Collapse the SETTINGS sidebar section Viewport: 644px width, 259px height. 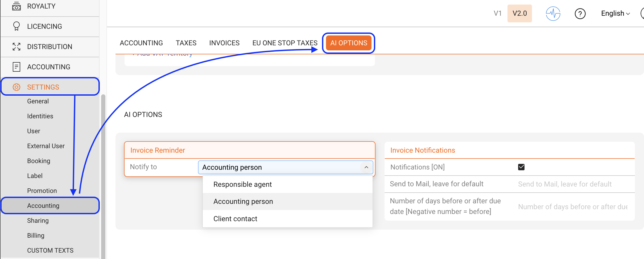coord(50,87)
